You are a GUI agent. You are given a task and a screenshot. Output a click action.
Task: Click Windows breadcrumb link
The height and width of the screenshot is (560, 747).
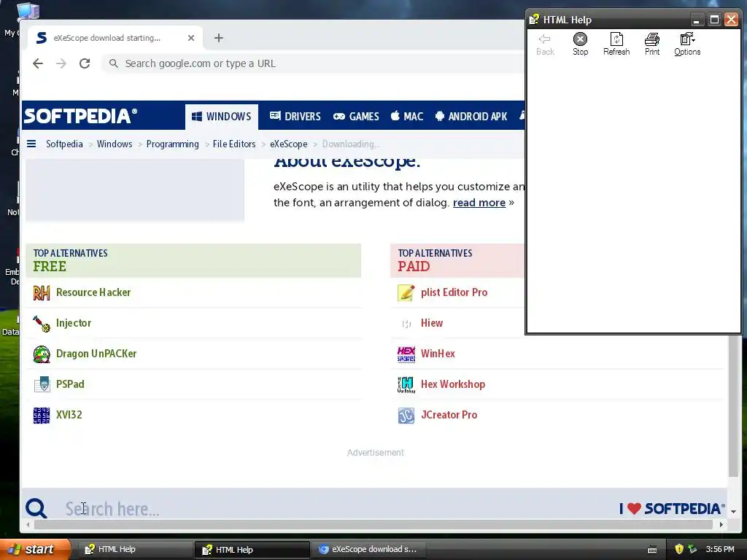pyautogui.click(x=115, y=144)
